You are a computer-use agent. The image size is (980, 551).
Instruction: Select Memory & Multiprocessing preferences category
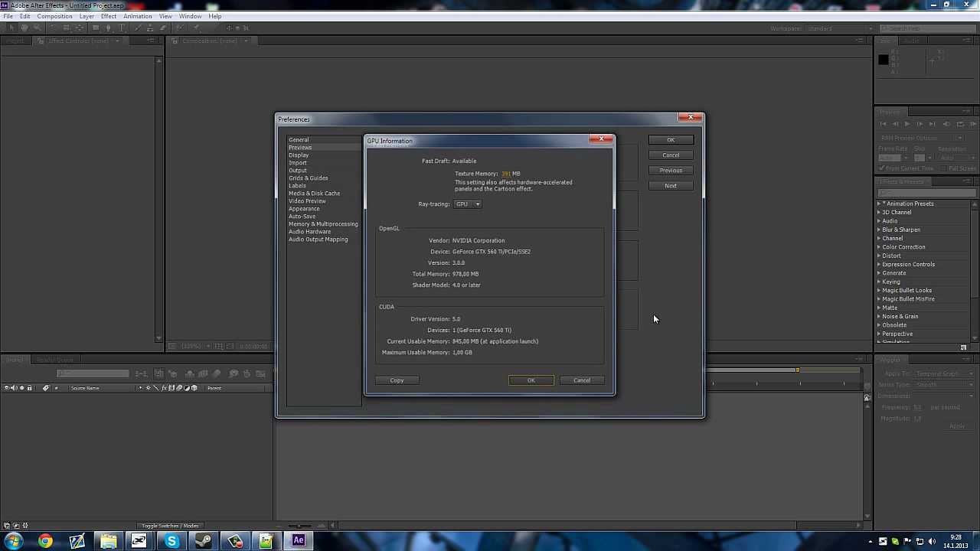point(323,224)
